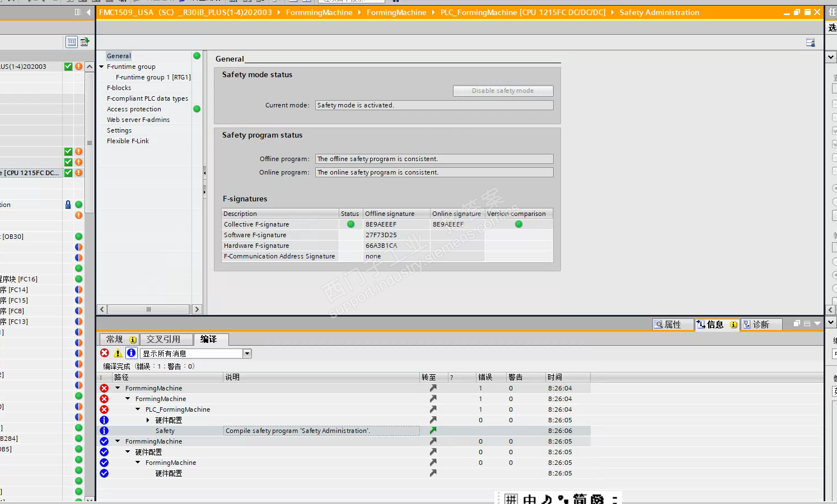Filter compile messages by warnings

click(x=118, y=353)
